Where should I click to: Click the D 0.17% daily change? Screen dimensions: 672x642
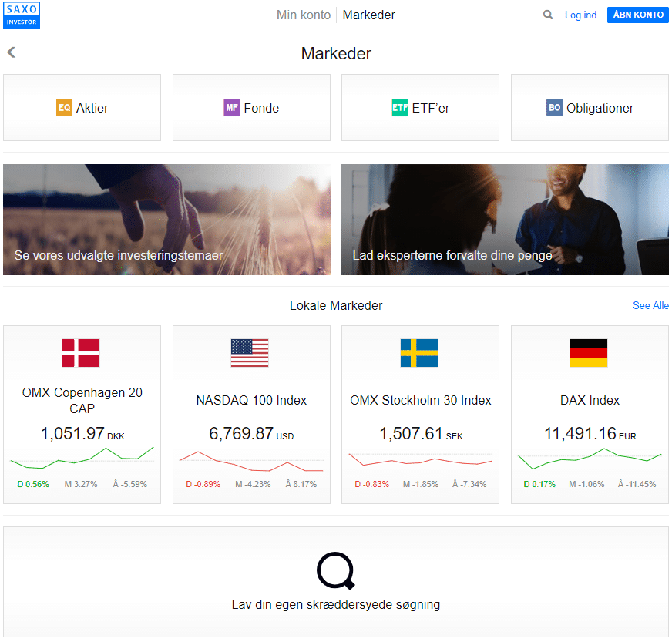539,484
